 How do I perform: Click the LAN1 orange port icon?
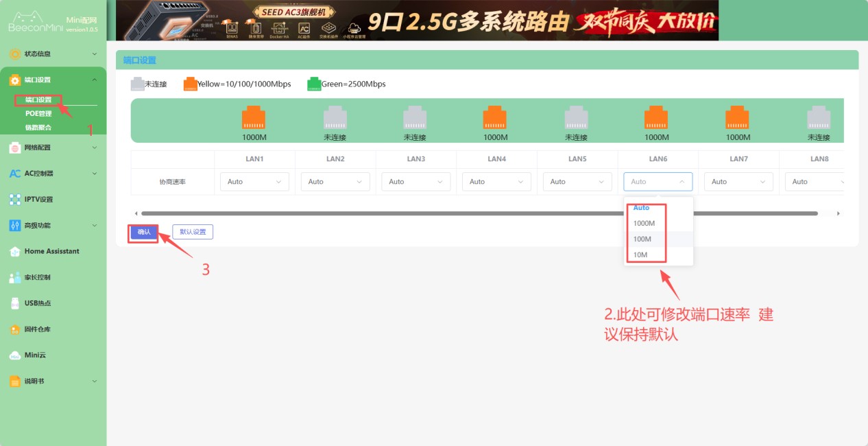tap(254, 117)
